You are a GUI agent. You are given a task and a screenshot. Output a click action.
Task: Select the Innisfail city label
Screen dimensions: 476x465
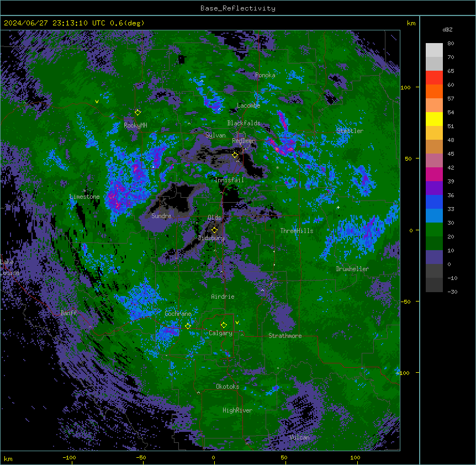coord(229,180)
